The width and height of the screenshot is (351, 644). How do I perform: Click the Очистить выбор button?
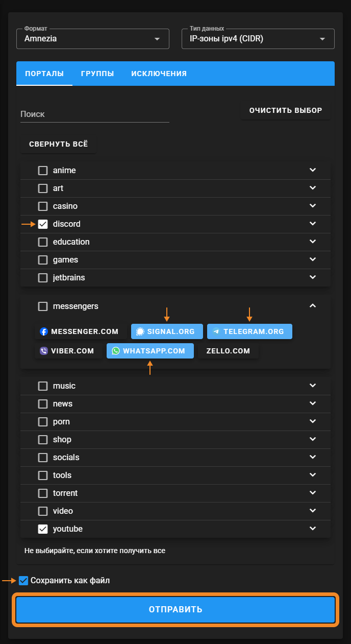tap(285, 110)
